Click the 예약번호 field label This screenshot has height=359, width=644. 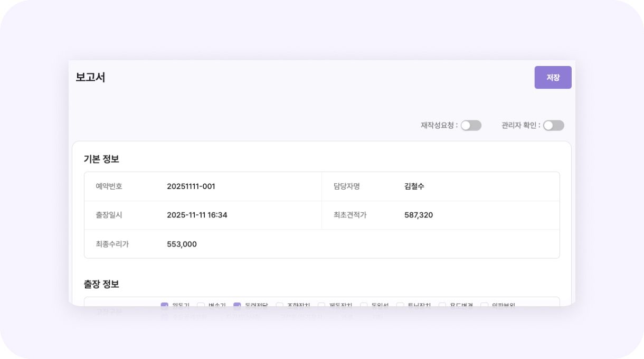(109, 186)
